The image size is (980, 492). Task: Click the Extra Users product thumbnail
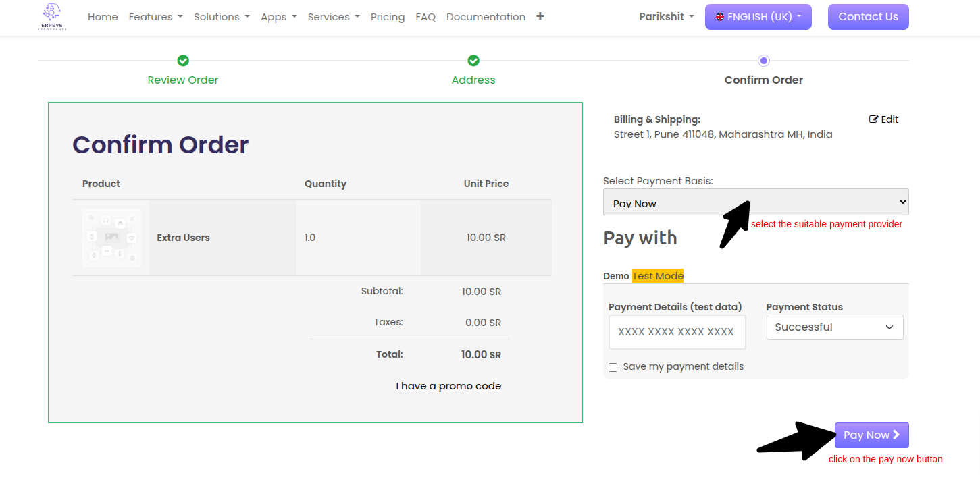click(x=111, y=238)
